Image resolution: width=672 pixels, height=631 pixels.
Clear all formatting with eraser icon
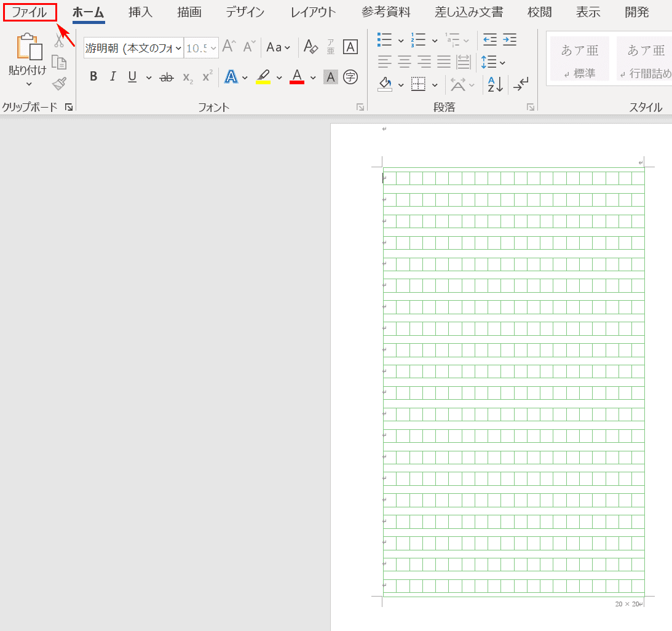pyautogui.click(x=310, y=46)
